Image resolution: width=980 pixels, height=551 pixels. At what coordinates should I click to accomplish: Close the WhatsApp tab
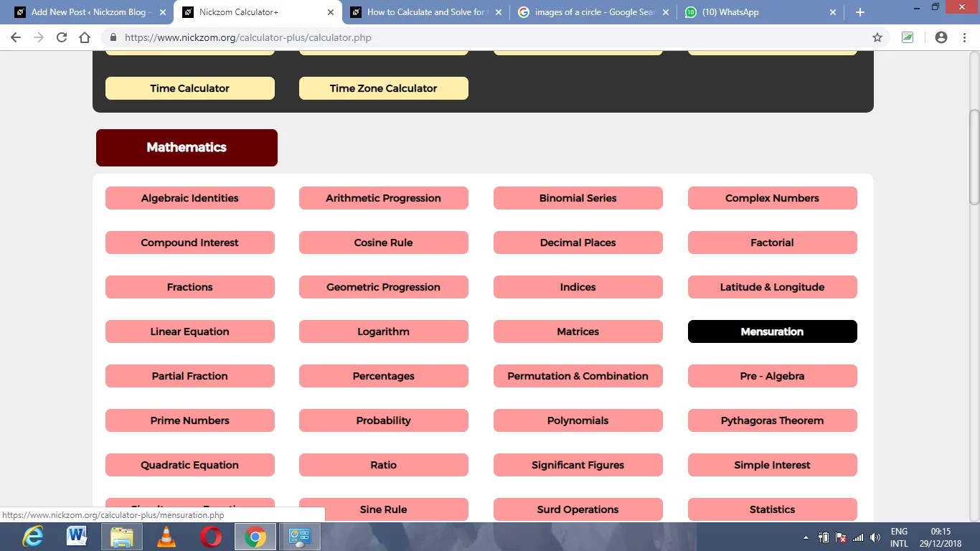[x=833, y=12]
